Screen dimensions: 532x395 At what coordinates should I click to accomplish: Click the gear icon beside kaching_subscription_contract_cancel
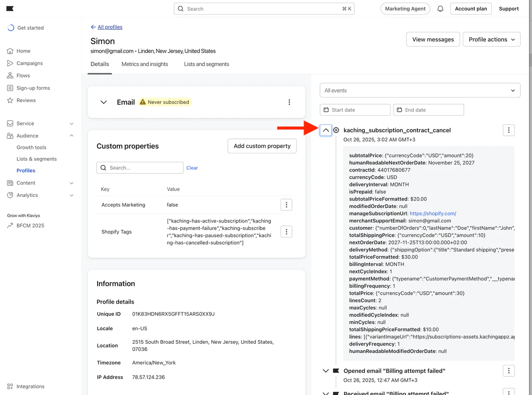click(x=336, y=130)
